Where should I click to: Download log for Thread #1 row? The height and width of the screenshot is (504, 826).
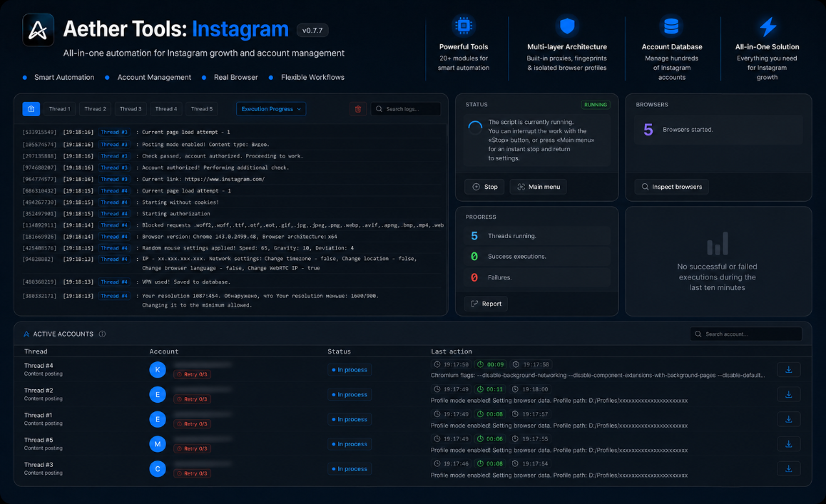[x=789, y=419]
